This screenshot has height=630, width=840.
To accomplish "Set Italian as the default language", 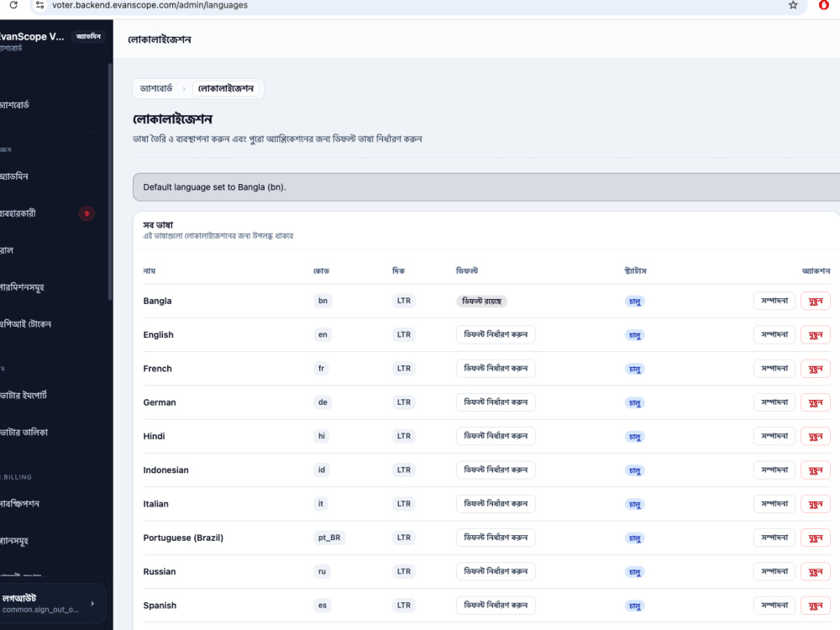I will click(496, 503).
